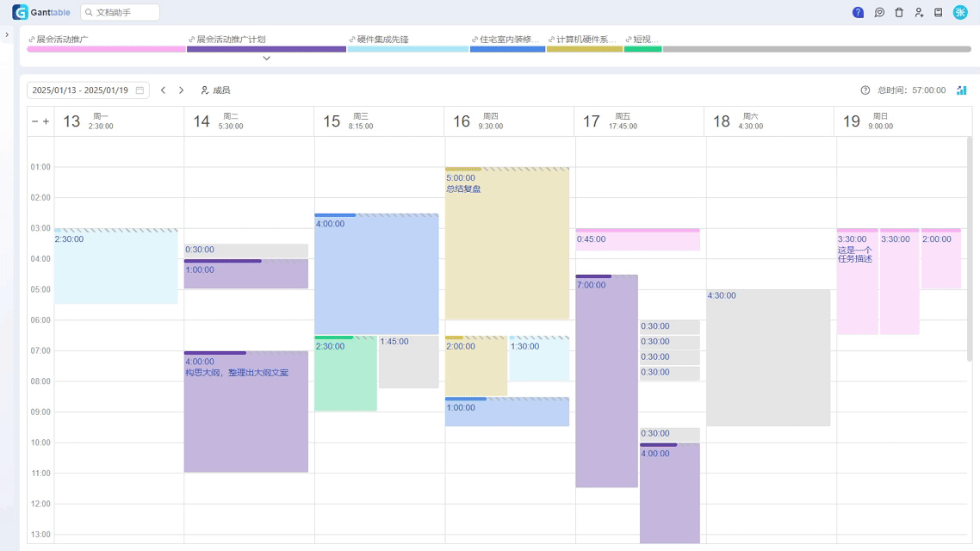
Task: Select the 硬件集成先锋 project tab
Action: coord(407,40)
